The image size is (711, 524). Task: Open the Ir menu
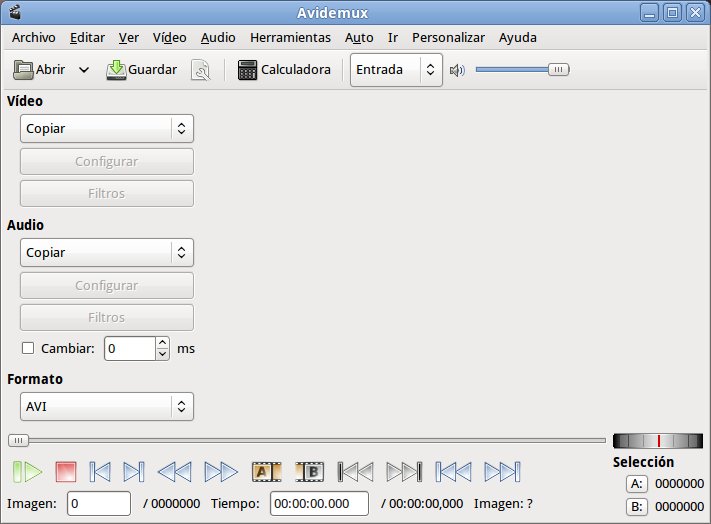[x=393, y=38]
